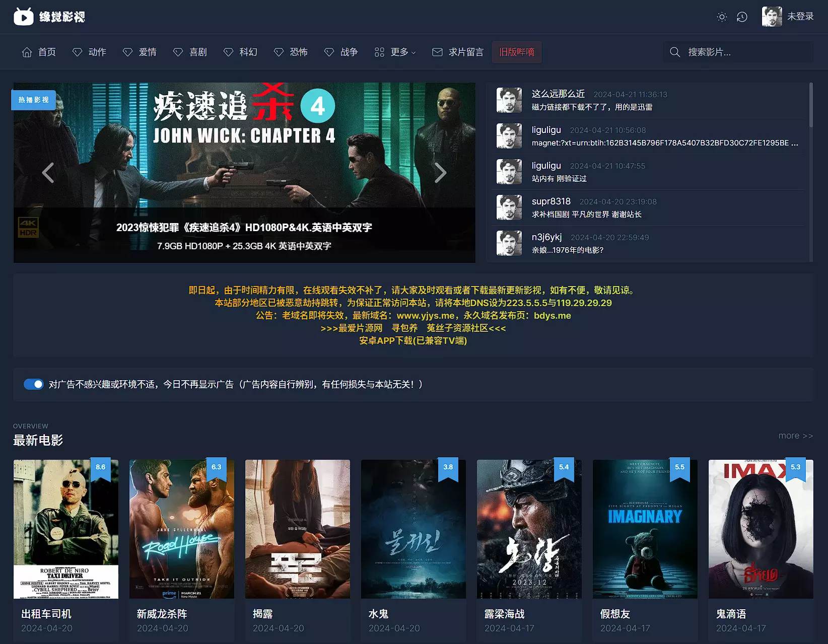This screenshot has height=644, width=828.
Task: Click the user avatar in header
Action: (772, 17)
